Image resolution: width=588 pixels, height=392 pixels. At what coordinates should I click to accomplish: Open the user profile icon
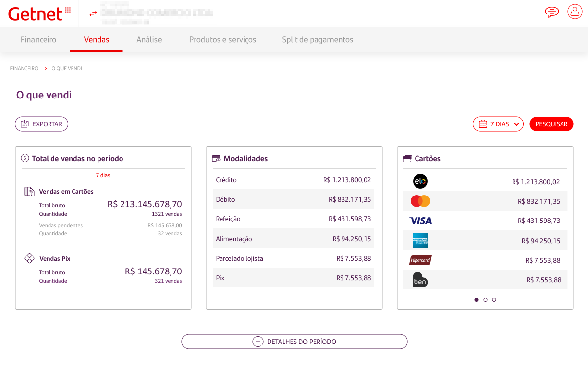click(574, 12)
